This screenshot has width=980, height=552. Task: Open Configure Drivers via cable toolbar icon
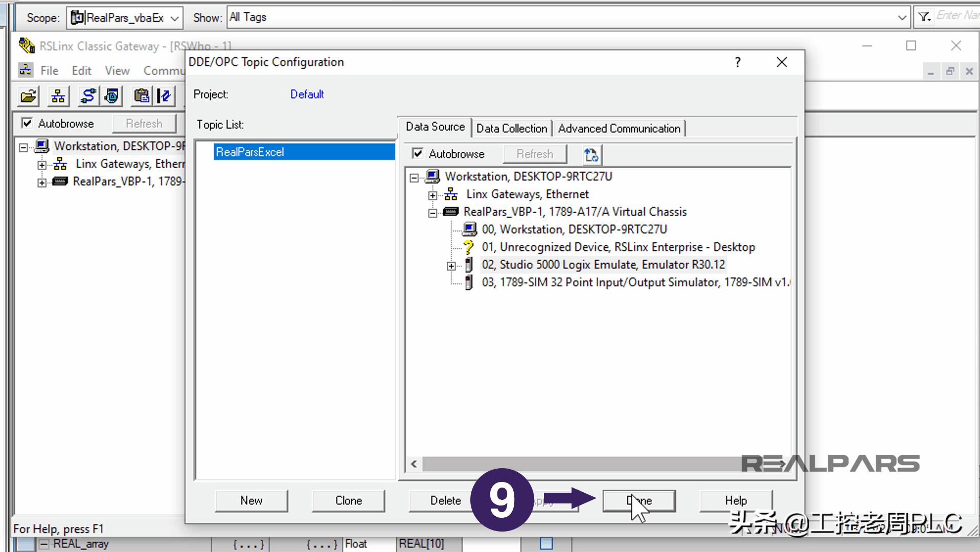(x=88, y=96)
